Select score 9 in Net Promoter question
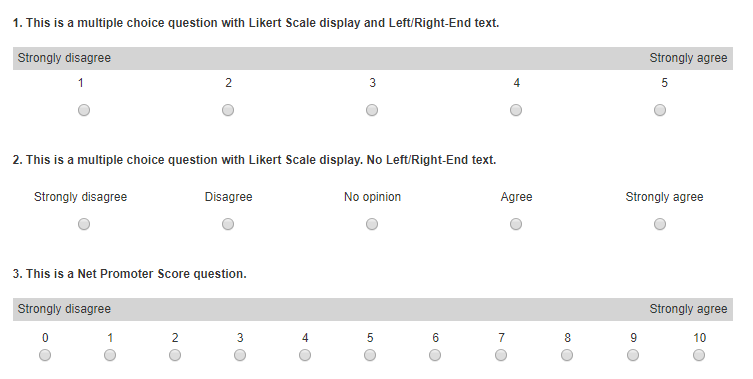The height and width of the screenshot is (379, 753). coord(633,355)
